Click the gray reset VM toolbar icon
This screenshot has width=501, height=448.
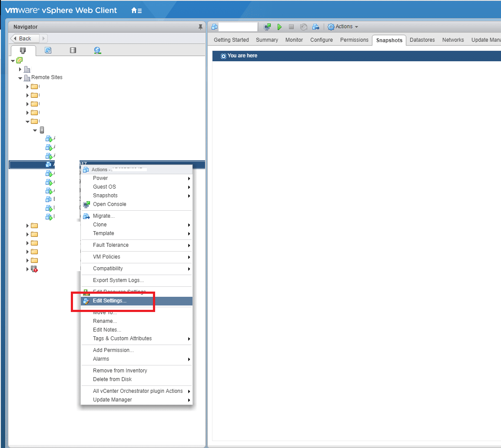click(x=304, y=27)
